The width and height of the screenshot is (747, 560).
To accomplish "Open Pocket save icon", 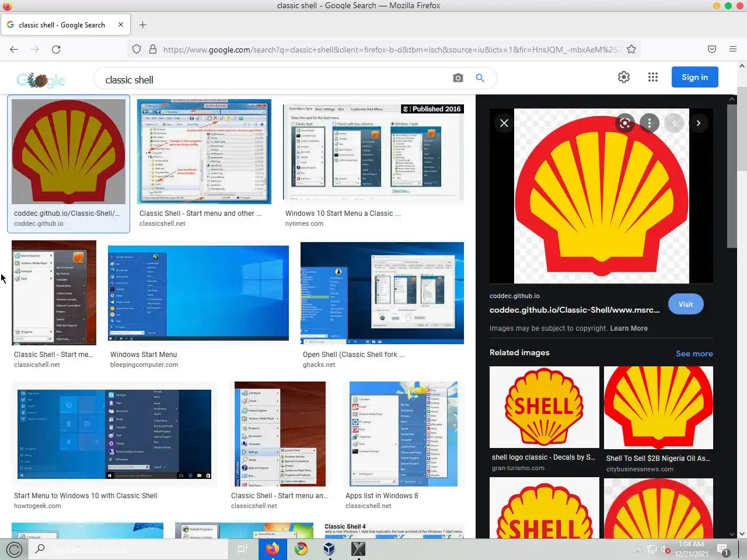I will (x=712, y=50).
